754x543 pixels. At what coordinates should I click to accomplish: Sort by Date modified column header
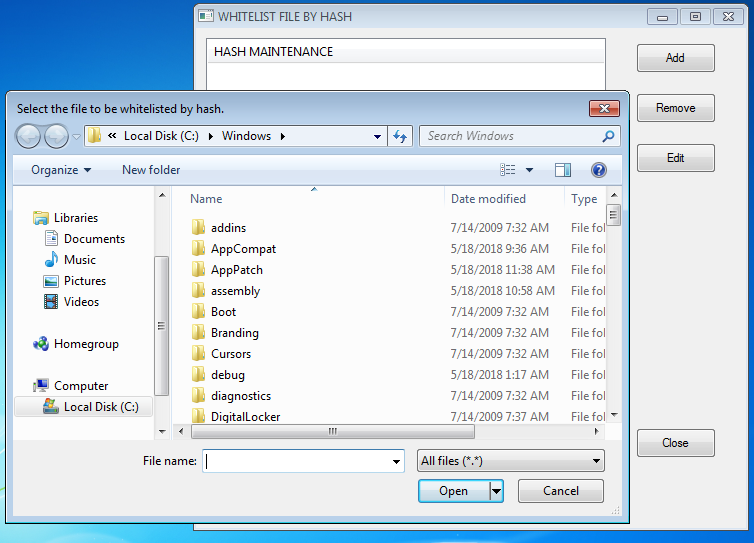488,199
